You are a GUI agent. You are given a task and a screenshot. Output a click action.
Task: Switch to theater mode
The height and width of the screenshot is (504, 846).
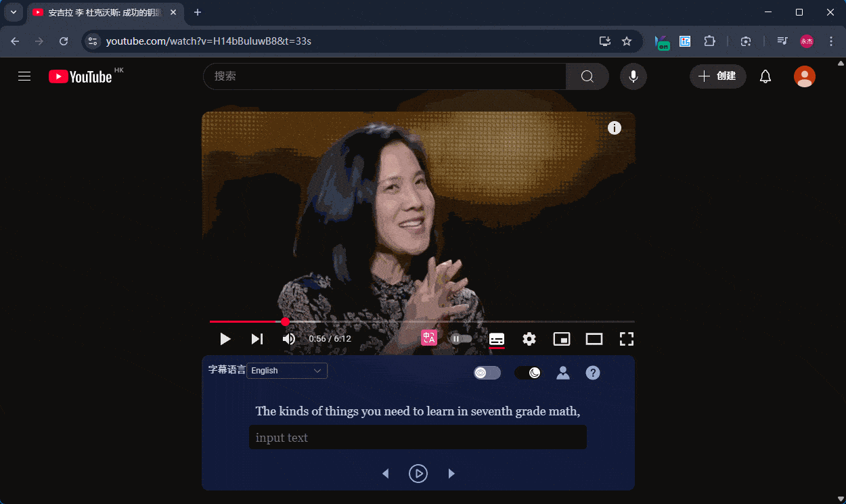tap(594, 339)
